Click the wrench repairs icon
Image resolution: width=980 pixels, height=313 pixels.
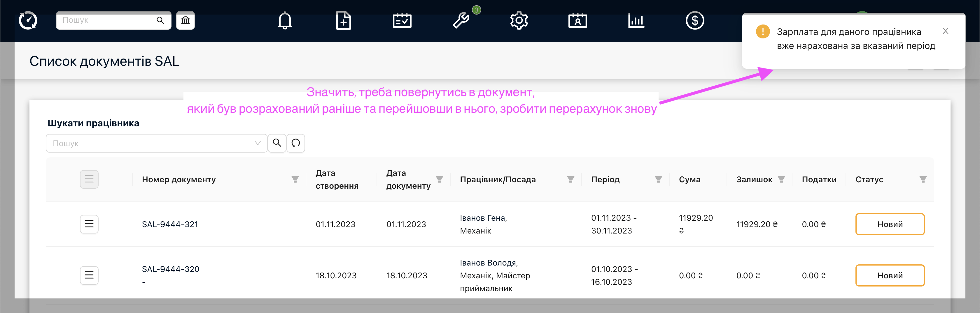pos(460,20)
